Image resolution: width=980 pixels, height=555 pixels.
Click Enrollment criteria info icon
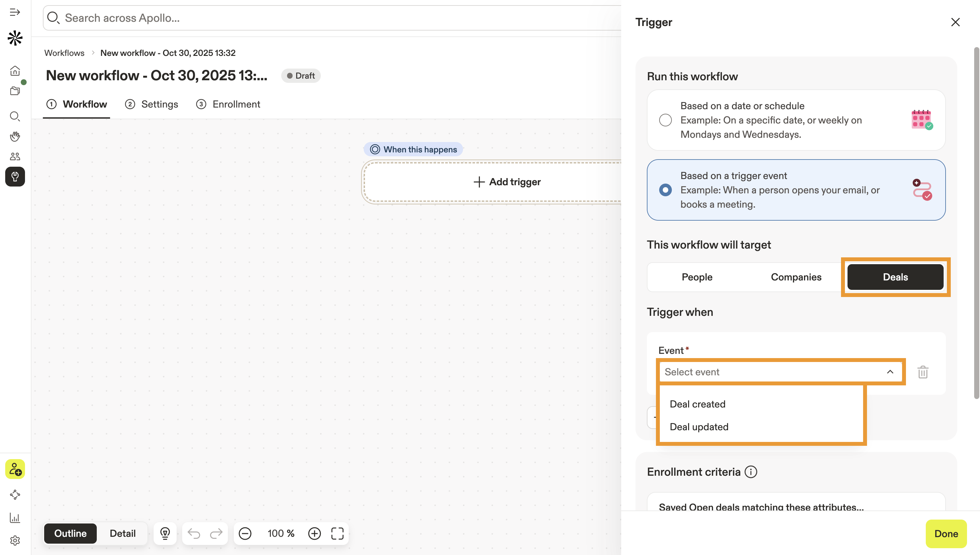pyautogui.click(x=751, y=472)
